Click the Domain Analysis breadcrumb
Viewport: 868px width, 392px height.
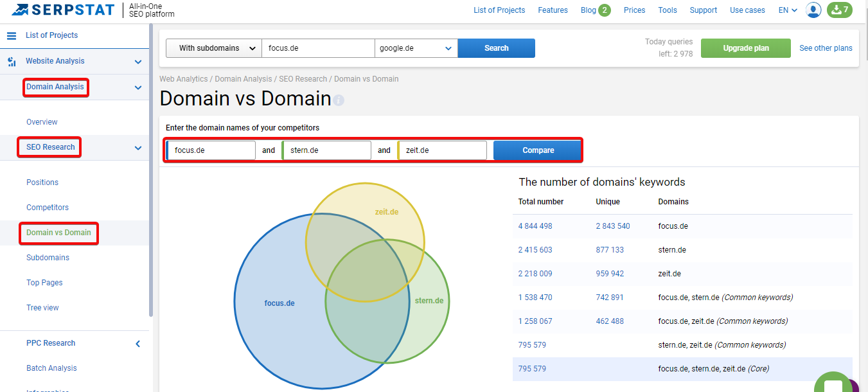click(x=244, y=79)
